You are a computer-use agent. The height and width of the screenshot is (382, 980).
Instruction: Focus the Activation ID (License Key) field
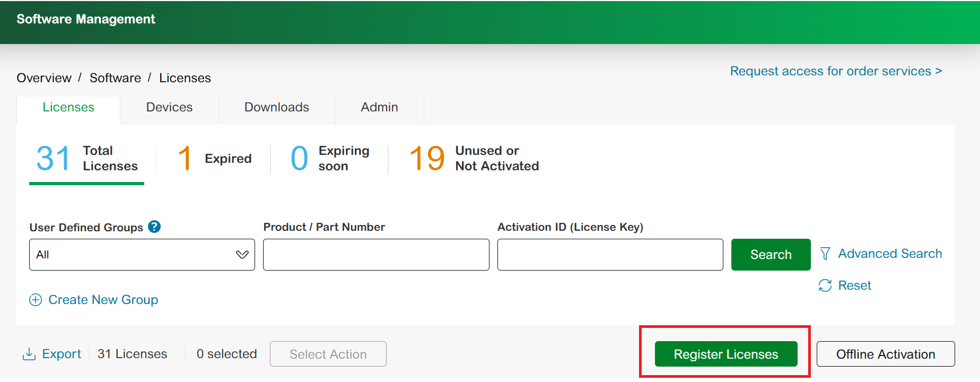click(610, 255)
